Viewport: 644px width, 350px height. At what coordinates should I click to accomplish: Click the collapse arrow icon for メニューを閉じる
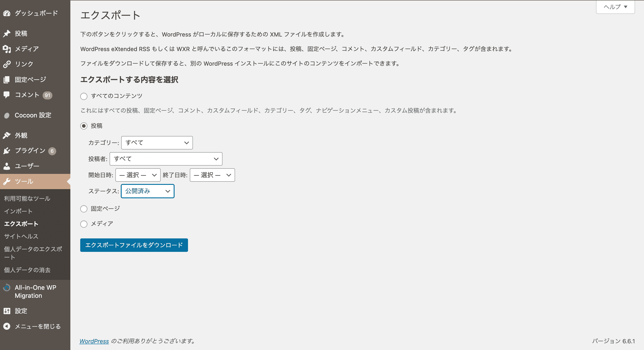click(7, 326)
